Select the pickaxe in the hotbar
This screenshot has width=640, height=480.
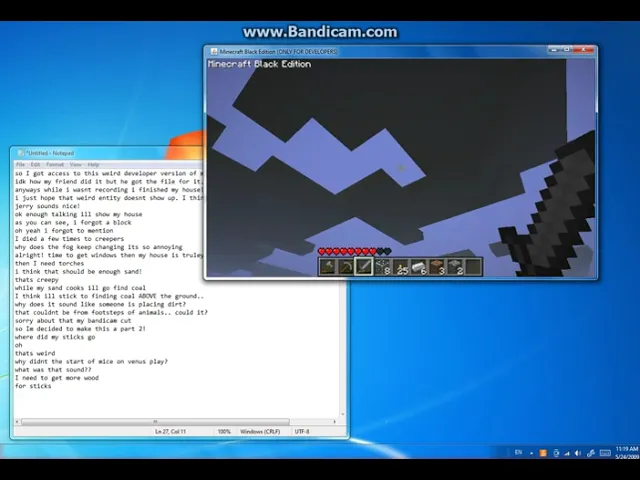(346, 266)
